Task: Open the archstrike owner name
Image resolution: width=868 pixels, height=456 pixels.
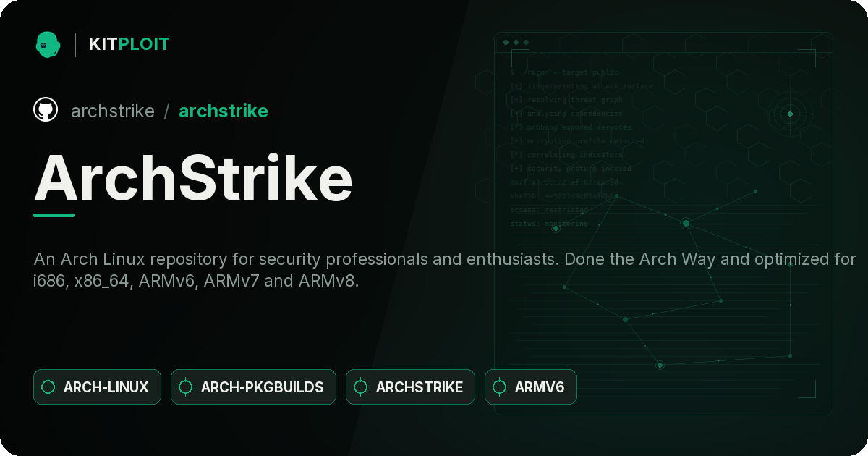Action: (113, 111)
